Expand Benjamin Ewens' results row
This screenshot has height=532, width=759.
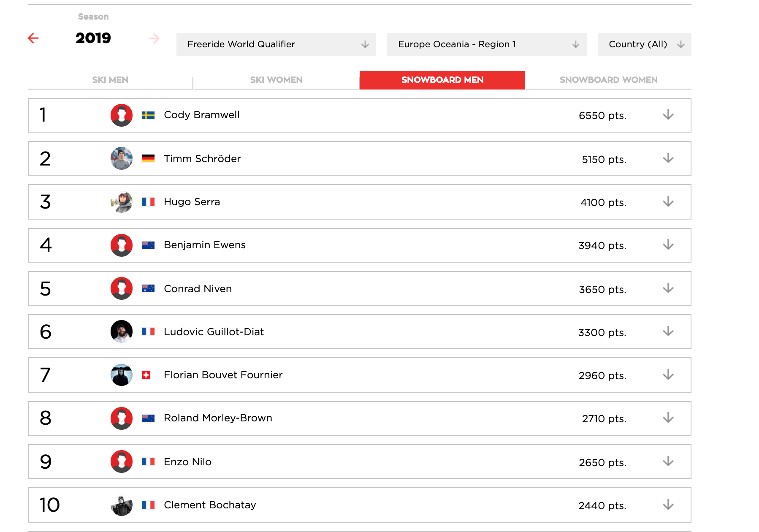tap(668, 245)
